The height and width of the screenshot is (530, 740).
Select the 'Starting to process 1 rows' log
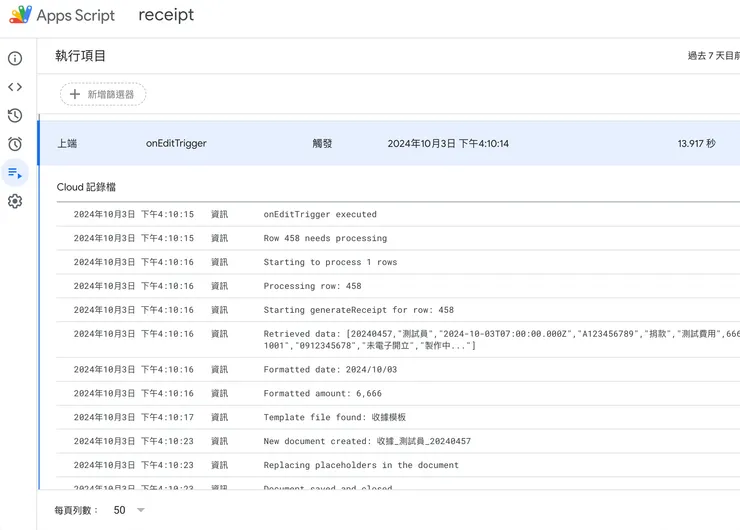click(x=398, y=262)
